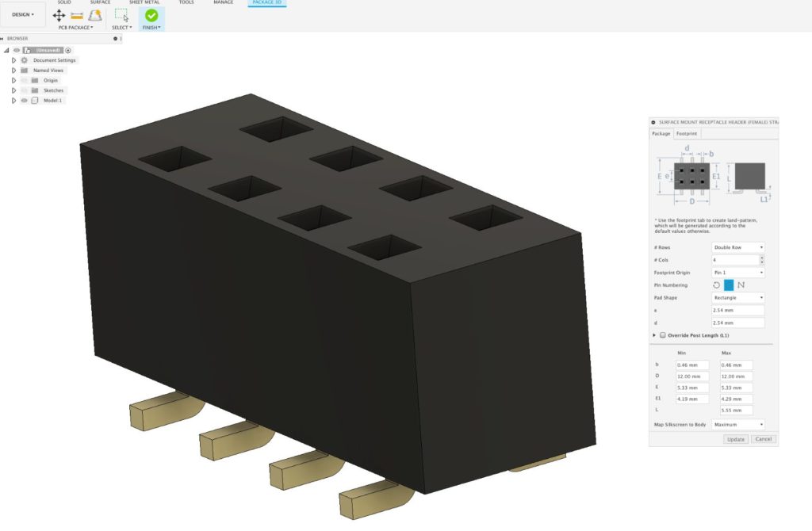
Task: Expand the Sketches item in the browser
Action: point(13,90)
